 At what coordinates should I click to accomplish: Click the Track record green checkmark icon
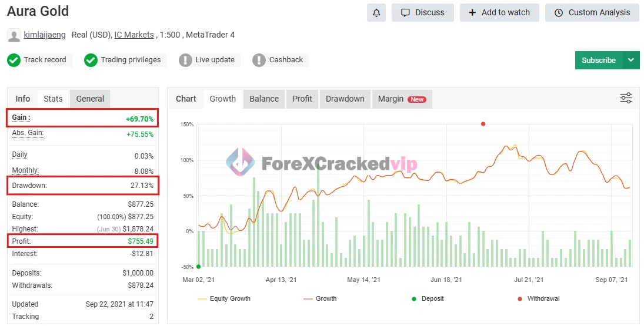pos(14,61)
